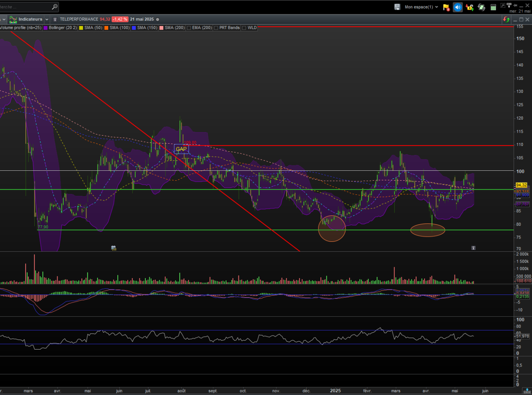The image size is (532, 395).
Task: Expand the dropdown left of Indicateurs icon
Action: pos(4,19)
